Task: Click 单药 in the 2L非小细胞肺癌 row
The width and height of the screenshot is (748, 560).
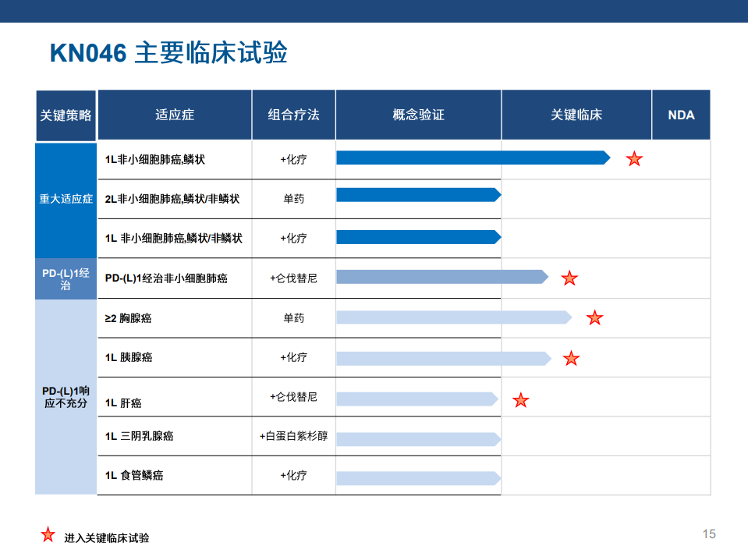Action: point(293,198)
